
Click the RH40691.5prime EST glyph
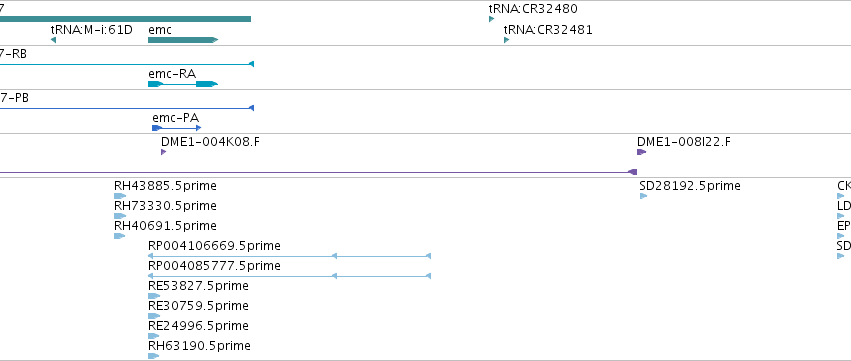coord(119,236)
